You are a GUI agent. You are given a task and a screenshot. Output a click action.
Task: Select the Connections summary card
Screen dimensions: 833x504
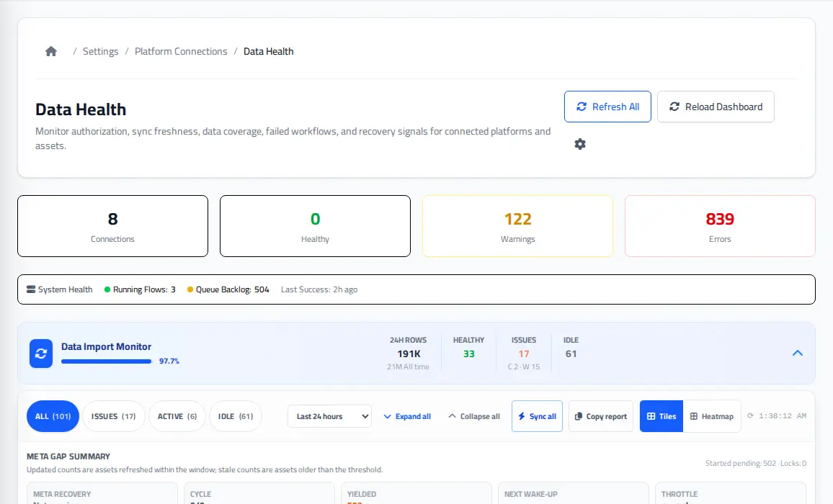[x=112, y=225]
